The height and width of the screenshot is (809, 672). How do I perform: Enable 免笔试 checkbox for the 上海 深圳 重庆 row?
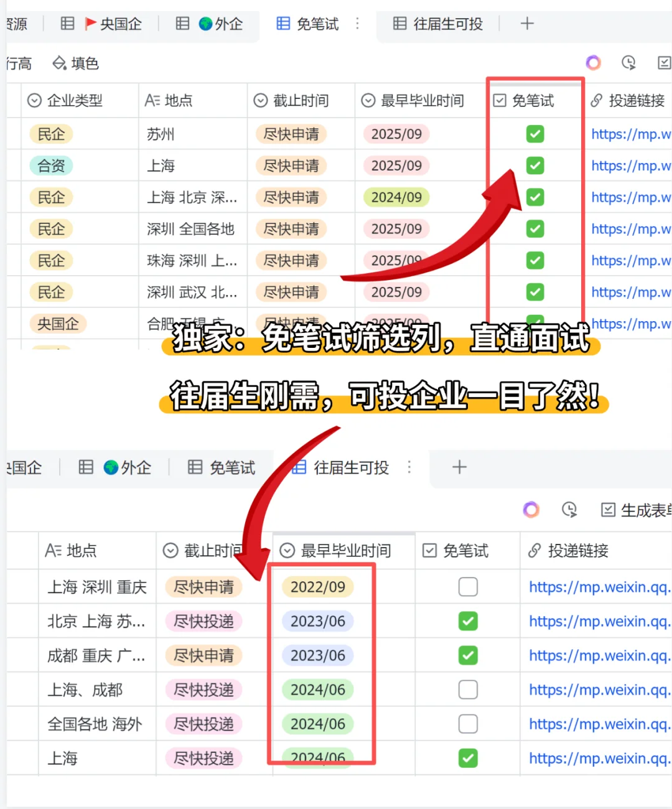[x=467, y=586]
